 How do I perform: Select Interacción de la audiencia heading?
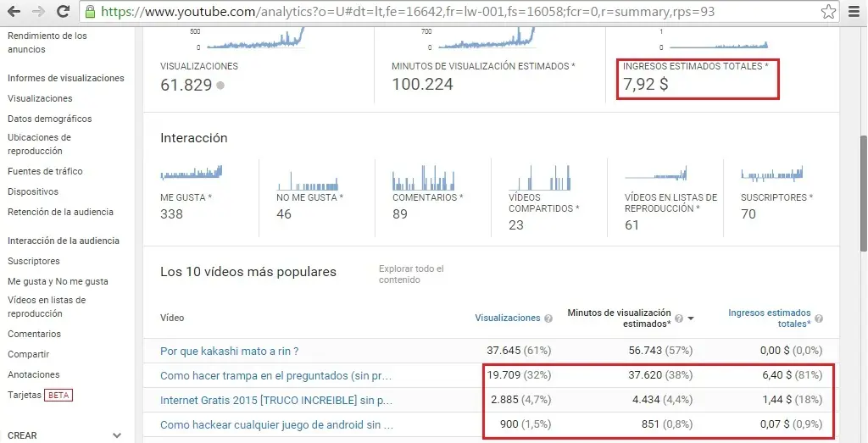(x=63, y=241)
